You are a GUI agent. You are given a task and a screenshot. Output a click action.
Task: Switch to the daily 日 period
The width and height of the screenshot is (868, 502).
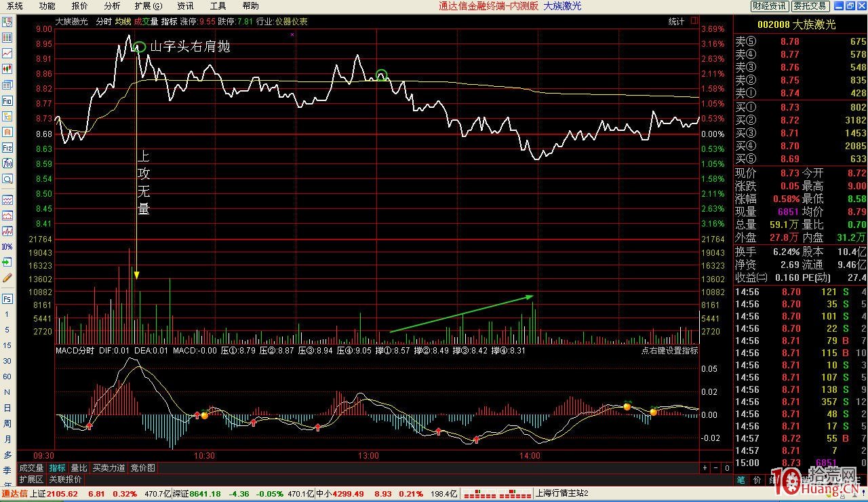pos(7,408)
